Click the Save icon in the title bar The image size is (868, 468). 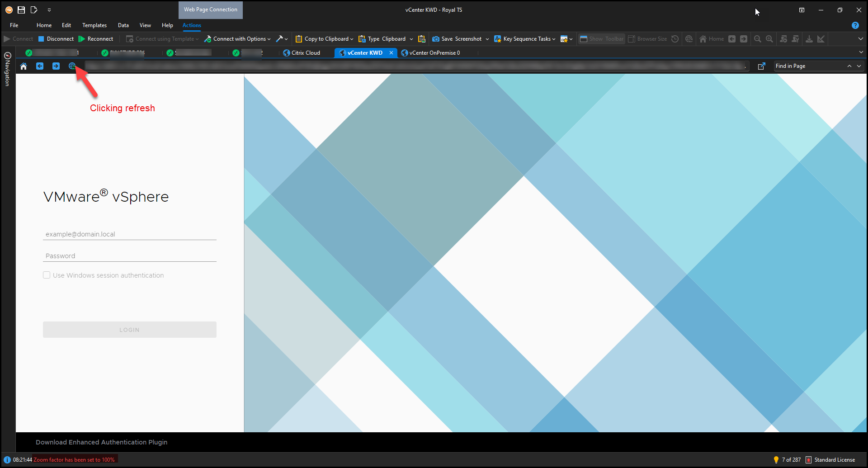coord(21,9)
